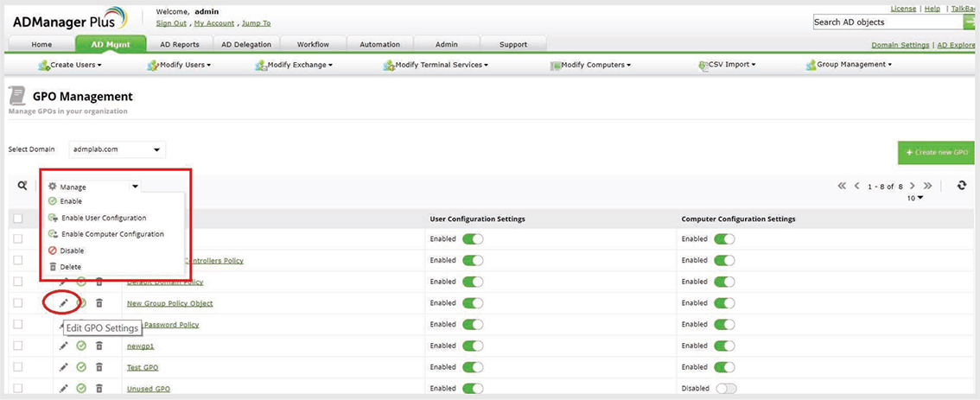Open the Admin tab
The height and width of the screenshot is (400, 980).
[x=447, y=44]
